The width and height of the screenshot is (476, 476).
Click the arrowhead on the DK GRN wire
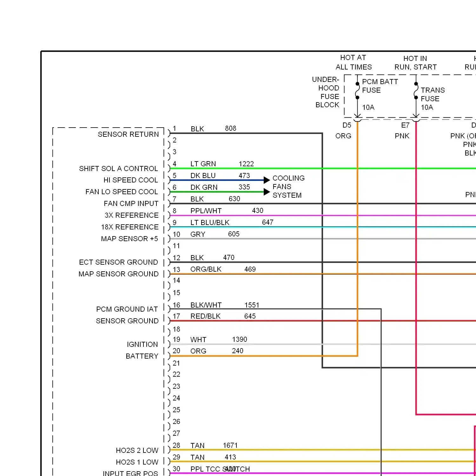click(267, 192)
